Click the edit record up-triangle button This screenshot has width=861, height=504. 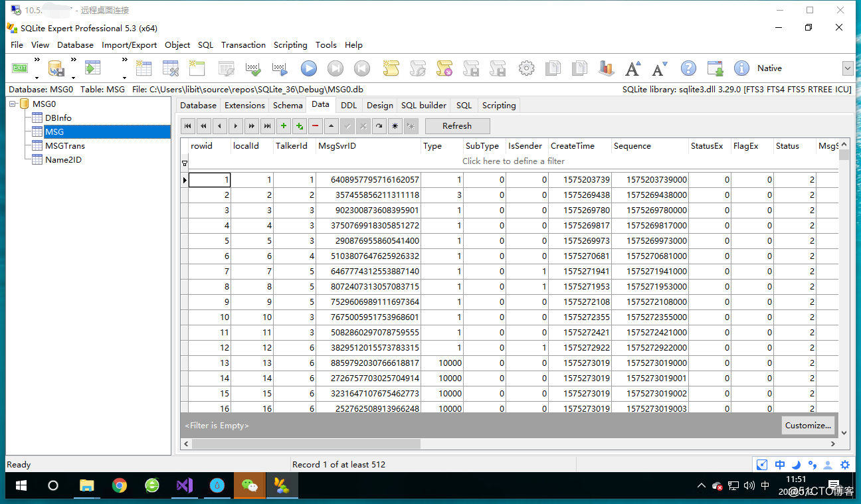[x=332, y=126]
